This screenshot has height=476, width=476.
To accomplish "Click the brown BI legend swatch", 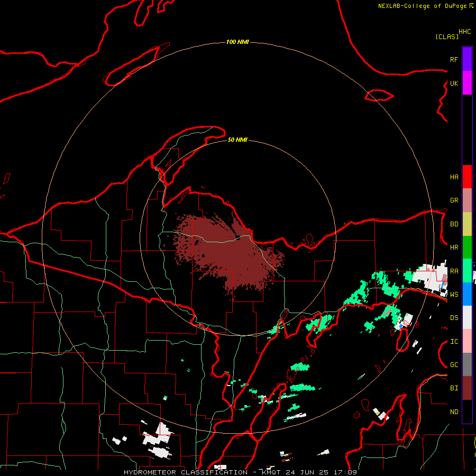I will point(467,388).
